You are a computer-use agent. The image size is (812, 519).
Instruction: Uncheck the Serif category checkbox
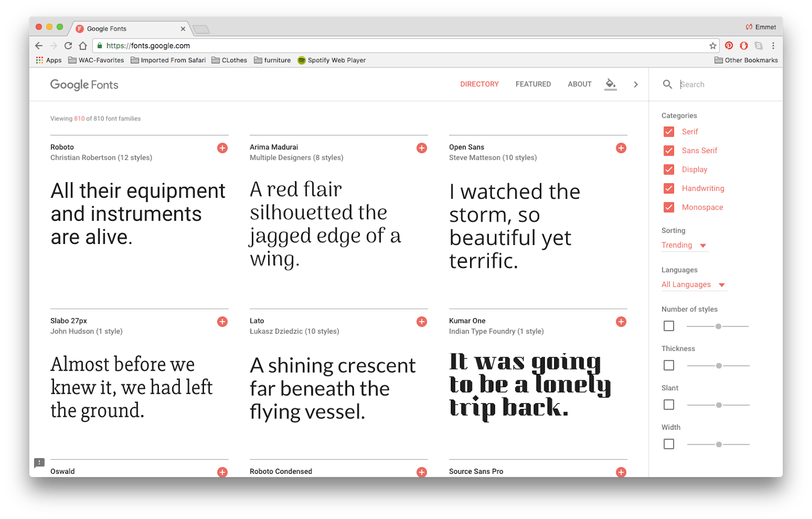click(x=669, y=132)
